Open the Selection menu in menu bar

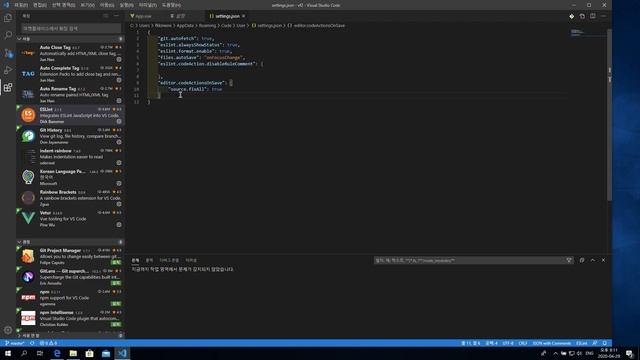(63, 5)
